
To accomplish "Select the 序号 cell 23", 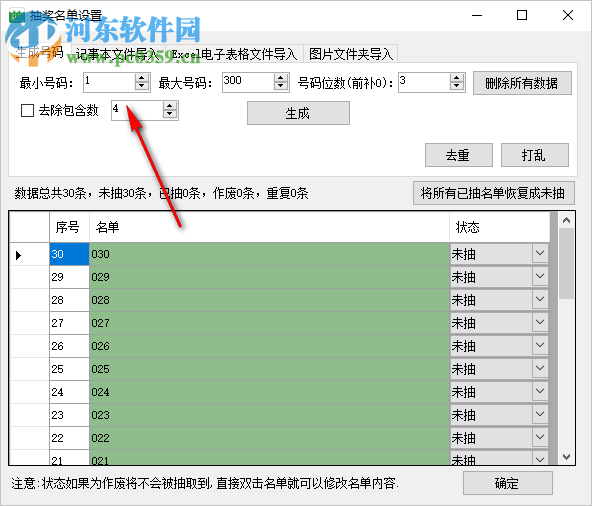I will [x=69, y=415].
